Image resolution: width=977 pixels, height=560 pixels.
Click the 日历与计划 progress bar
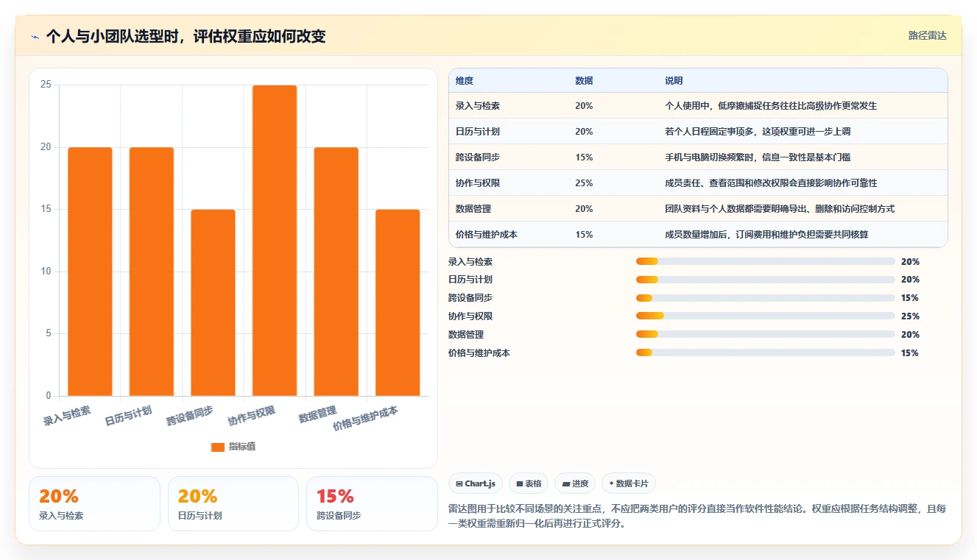(x=766, y=280)
